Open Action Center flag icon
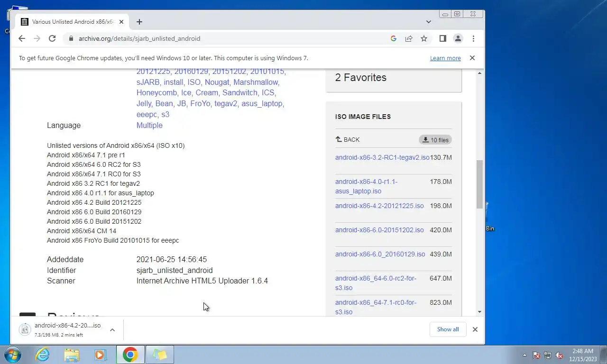 tap(536, 355)
